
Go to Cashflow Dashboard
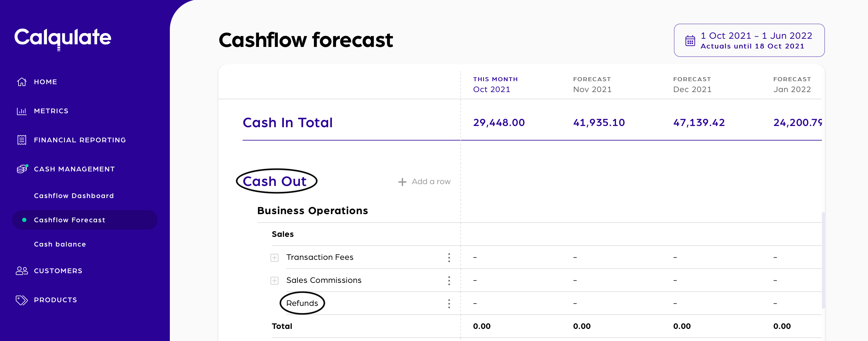(74, 196)
